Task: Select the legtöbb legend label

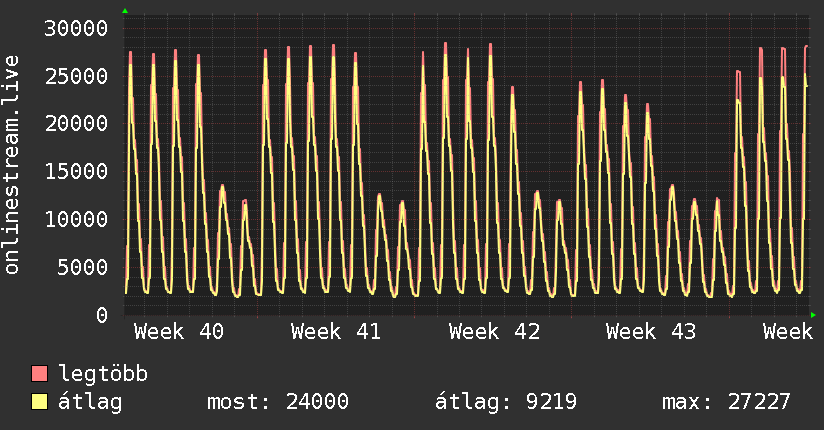Action: point(103,373)
